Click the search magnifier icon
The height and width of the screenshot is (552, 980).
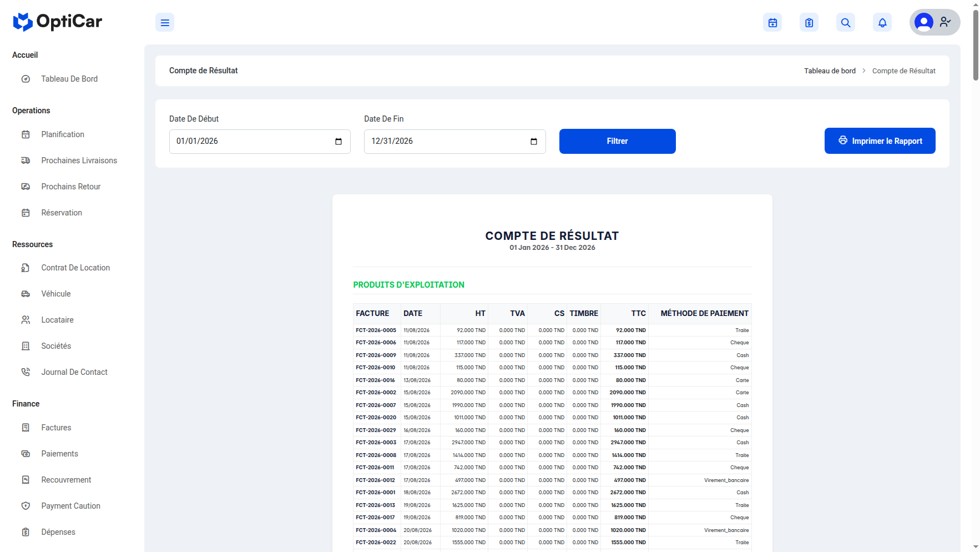846,23
